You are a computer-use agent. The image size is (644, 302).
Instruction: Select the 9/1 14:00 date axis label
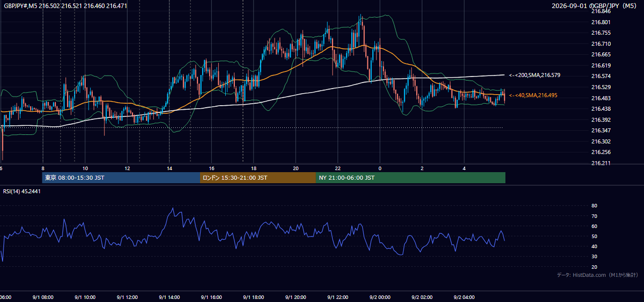click(x=169, y=297)
